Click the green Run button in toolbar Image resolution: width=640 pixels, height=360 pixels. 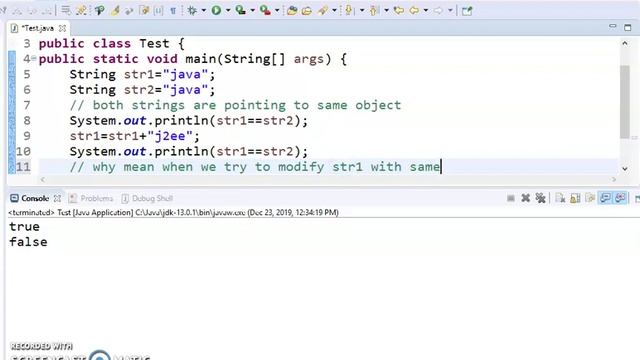[x=216, y=10]
